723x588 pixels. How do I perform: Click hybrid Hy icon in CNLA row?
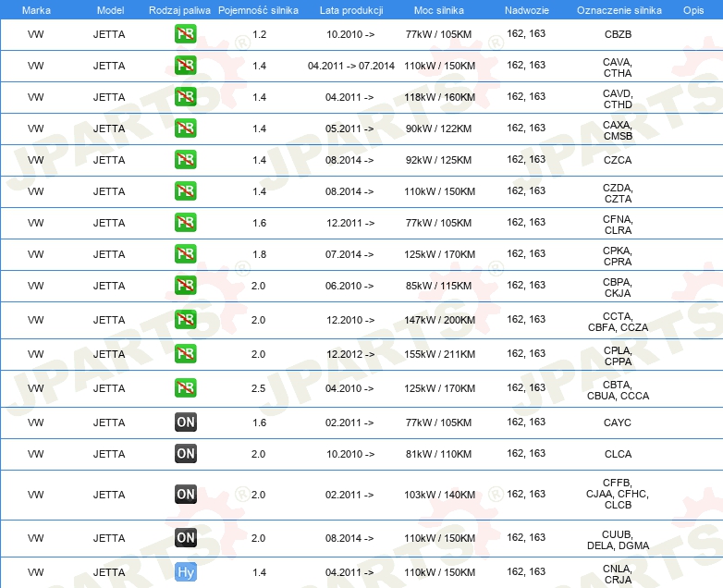(185, 572)
